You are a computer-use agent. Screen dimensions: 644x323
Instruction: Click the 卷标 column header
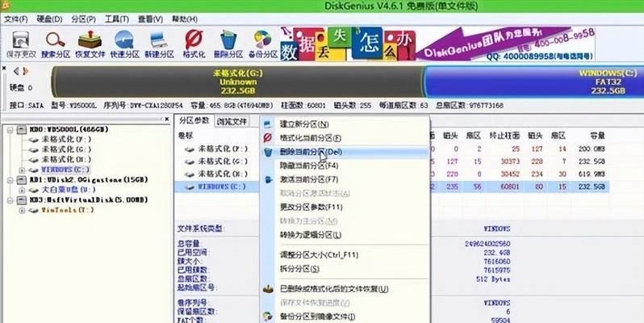point(186,136)
